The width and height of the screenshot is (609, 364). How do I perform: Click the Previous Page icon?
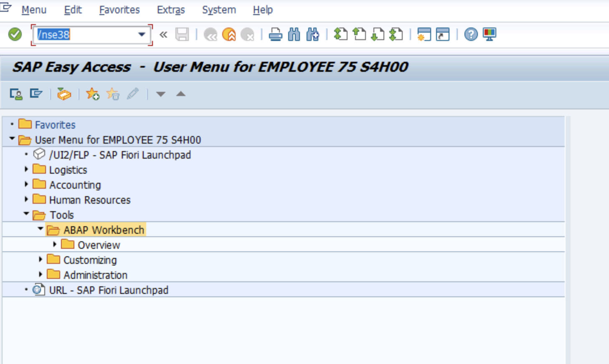[359, 34]
